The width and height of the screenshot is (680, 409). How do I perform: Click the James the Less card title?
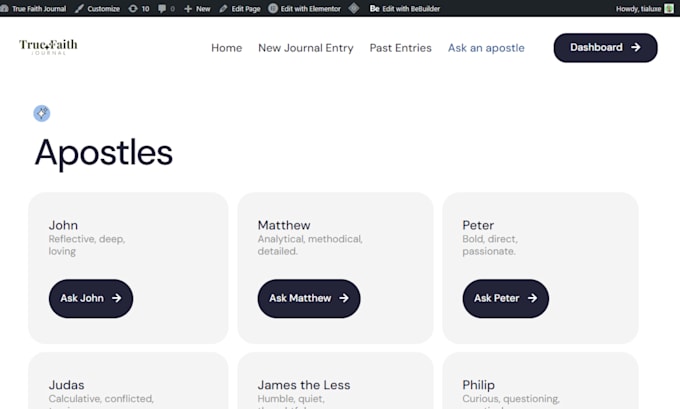[304, 385]
